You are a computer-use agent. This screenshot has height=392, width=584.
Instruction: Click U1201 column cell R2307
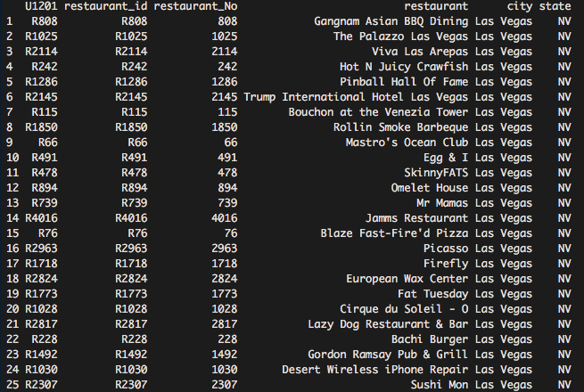coord(41,385)
